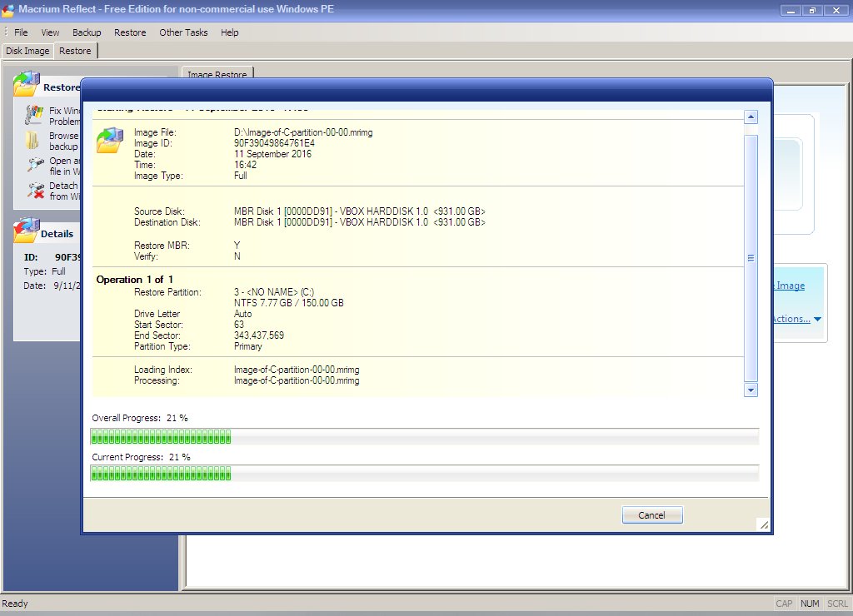The image size is (853, 616).
Task: Click the Restore panel header icon
Action: click(27, 85)
